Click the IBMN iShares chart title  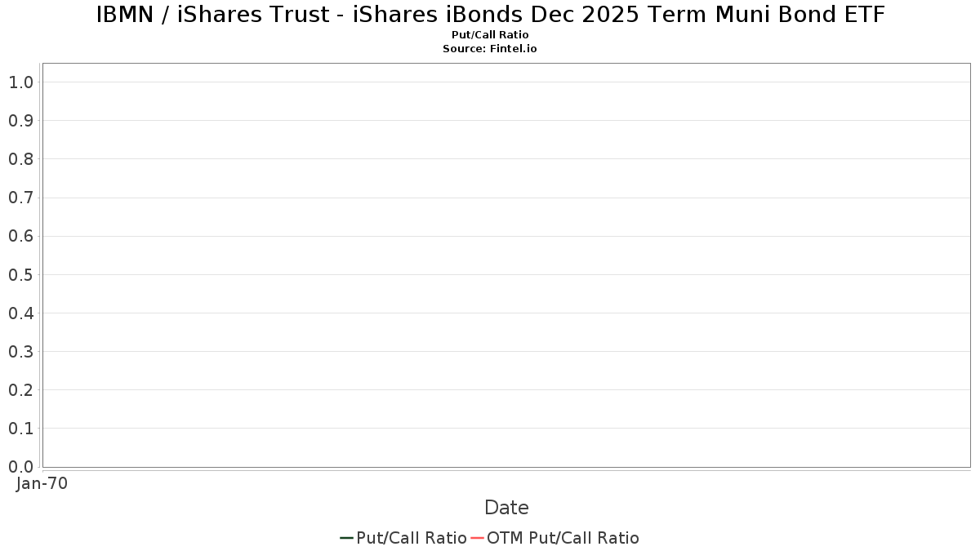coord(490,15)
